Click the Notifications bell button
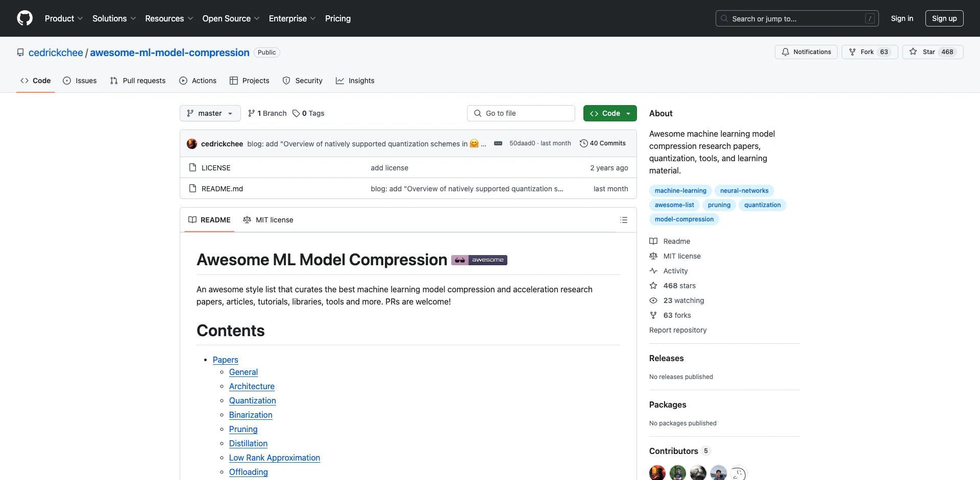 coord(806,52)
